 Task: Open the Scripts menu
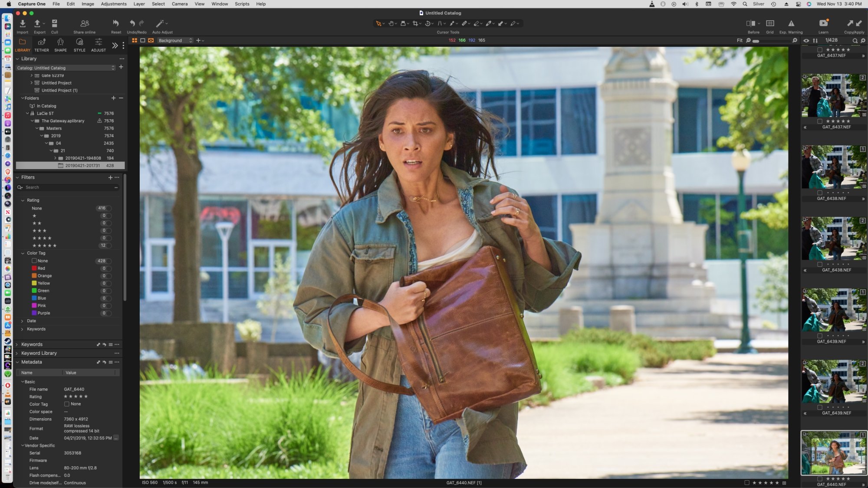[x=242, y=4]
